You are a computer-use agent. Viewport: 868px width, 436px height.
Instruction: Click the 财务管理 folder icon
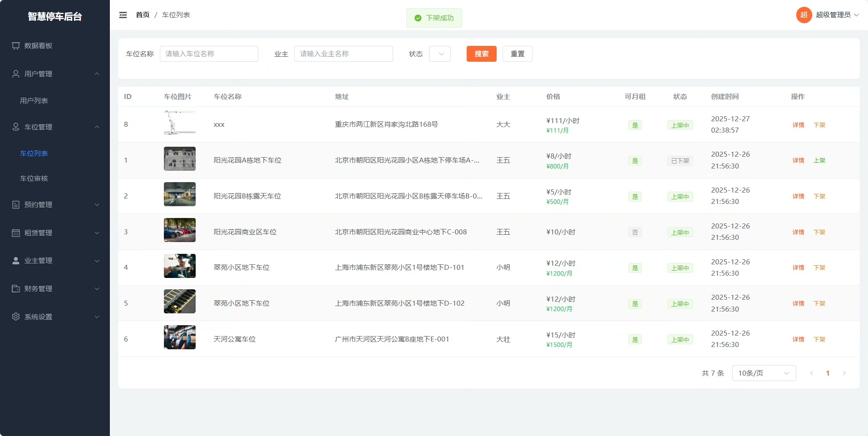point(16,289)
